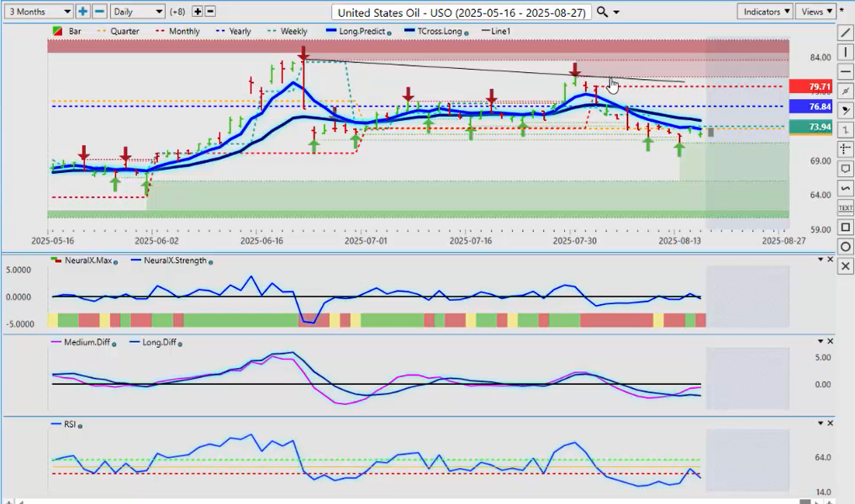Open the Indicators menu
855x504 pixels.
764,12
